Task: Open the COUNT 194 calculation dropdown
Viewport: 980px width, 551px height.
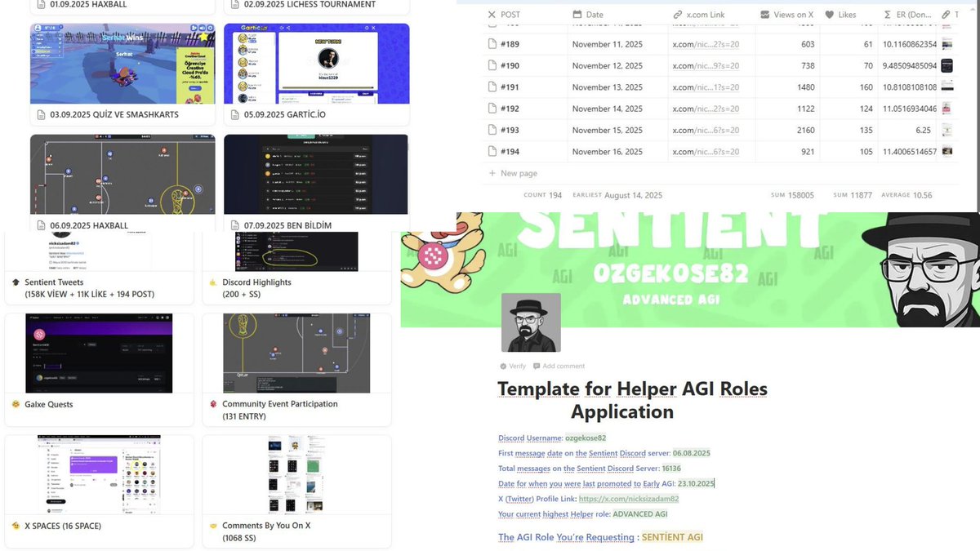Action: point(543,195)
